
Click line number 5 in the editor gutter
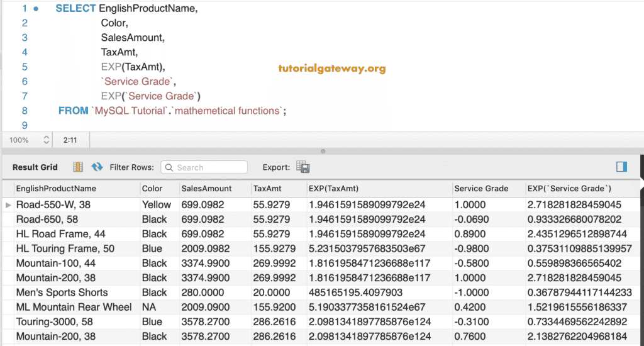pos(24,67)
